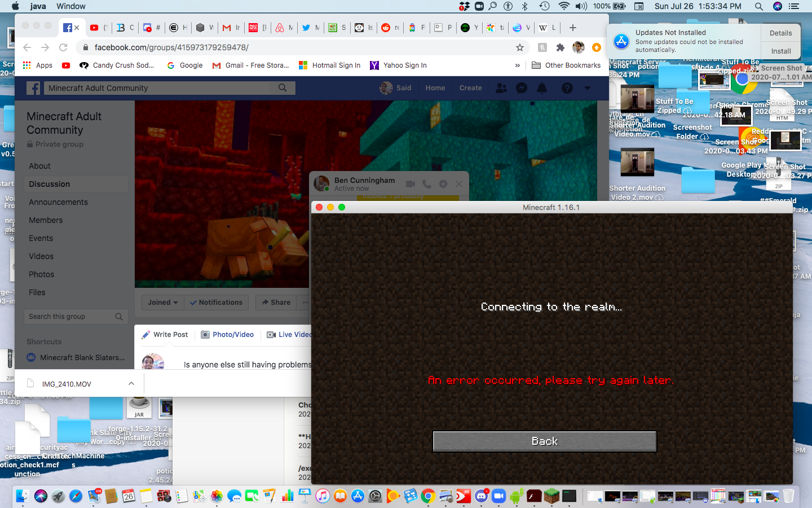Open chat settings gear for Ben Cunningham
Image resolution: width=812 pixels, height=508 pixels.
[x=443, y=184]
